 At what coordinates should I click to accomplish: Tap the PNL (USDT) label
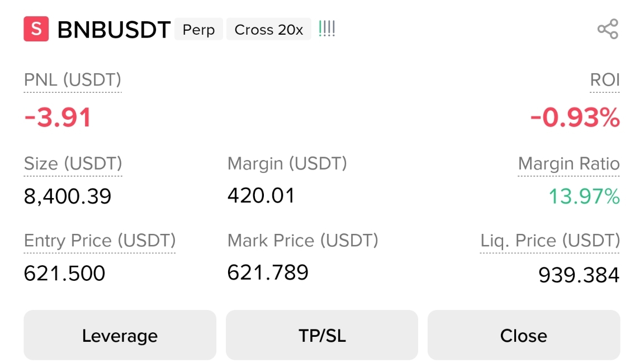73,80
